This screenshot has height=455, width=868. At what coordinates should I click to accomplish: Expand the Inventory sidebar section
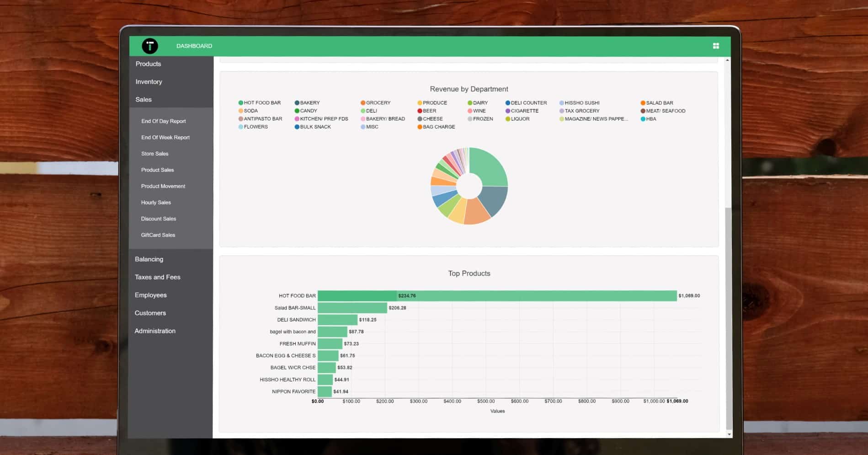[149, 82]
